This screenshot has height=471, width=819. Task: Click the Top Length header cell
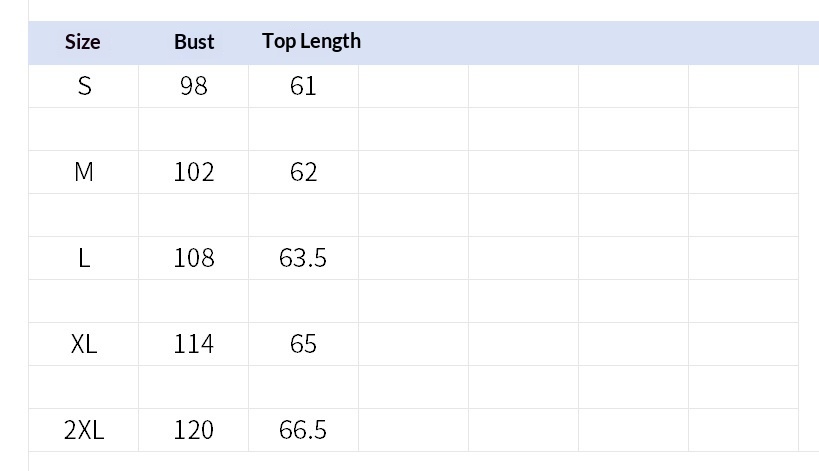pyautogui.click(x=311, y=42)
